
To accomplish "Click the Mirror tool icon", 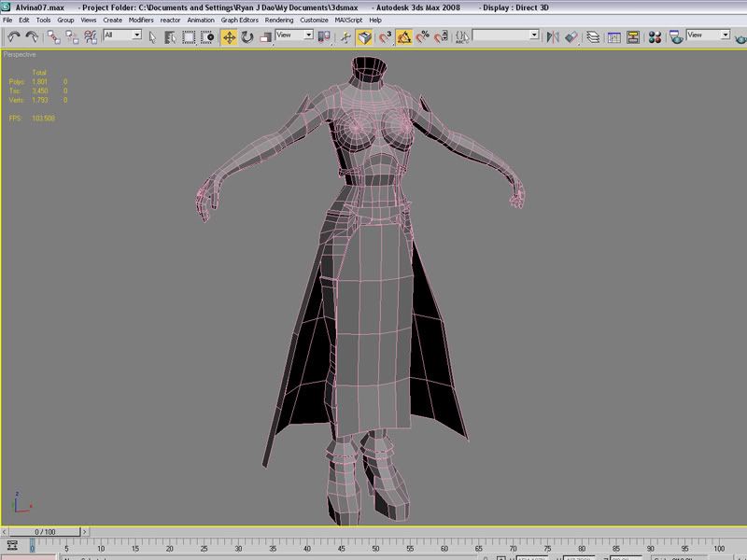I will (554, 36).
